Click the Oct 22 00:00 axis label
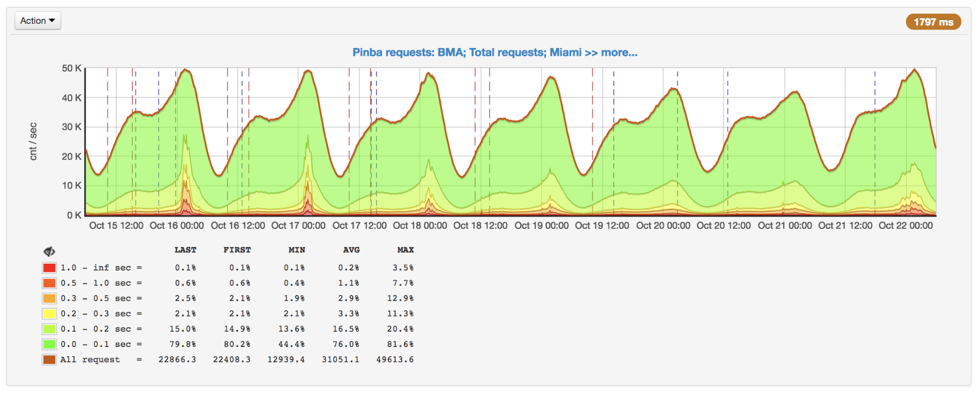 click(906, 225)
